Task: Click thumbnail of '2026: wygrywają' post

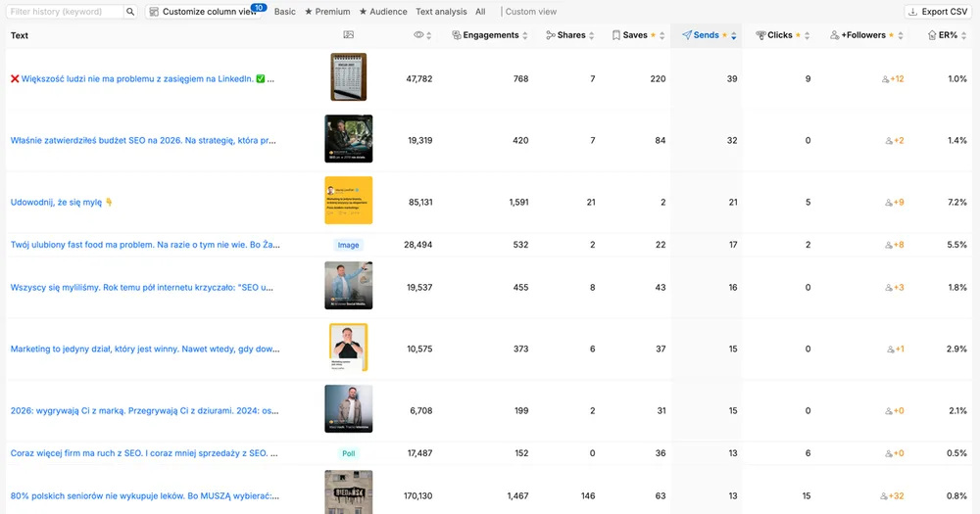Action: 349,409
